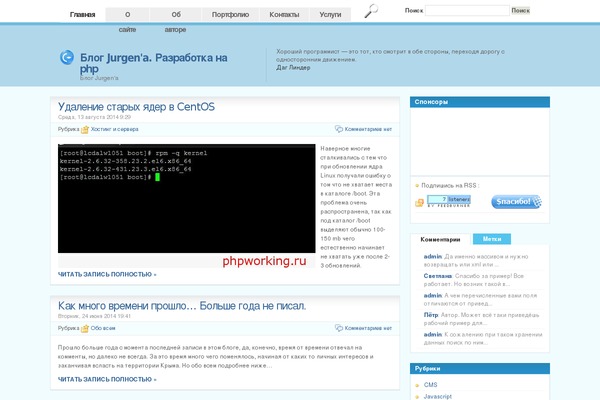
Task: Click the Поиск submit button
Action: click(520, 10)
